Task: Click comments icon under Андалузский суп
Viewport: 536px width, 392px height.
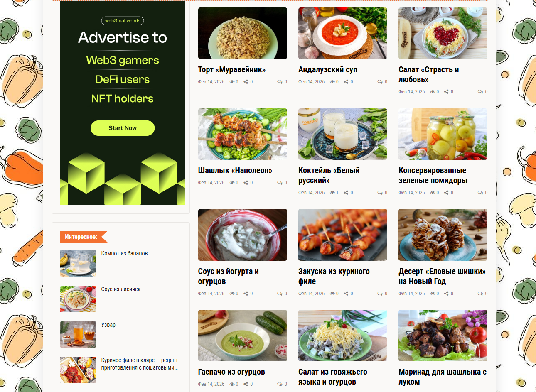Action: [x=380, y=82]
